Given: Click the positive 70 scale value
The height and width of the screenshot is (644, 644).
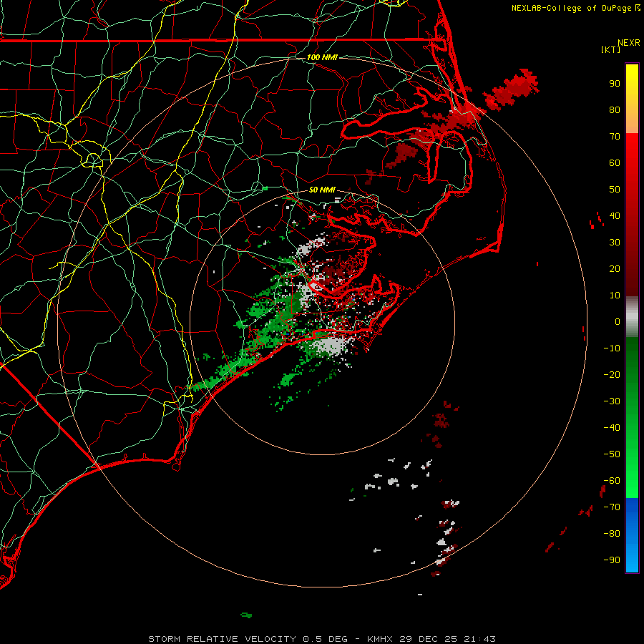Looking at the screenshot, I should coord(615,137).
